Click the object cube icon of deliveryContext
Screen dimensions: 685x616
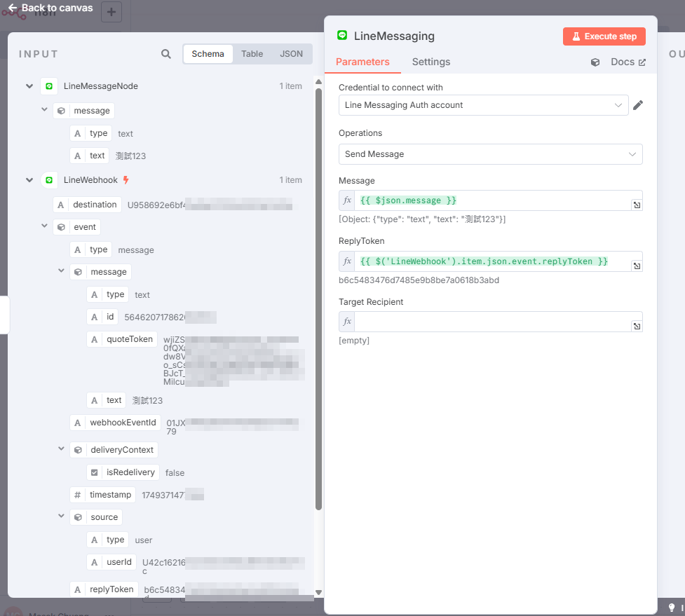(78, 450)
